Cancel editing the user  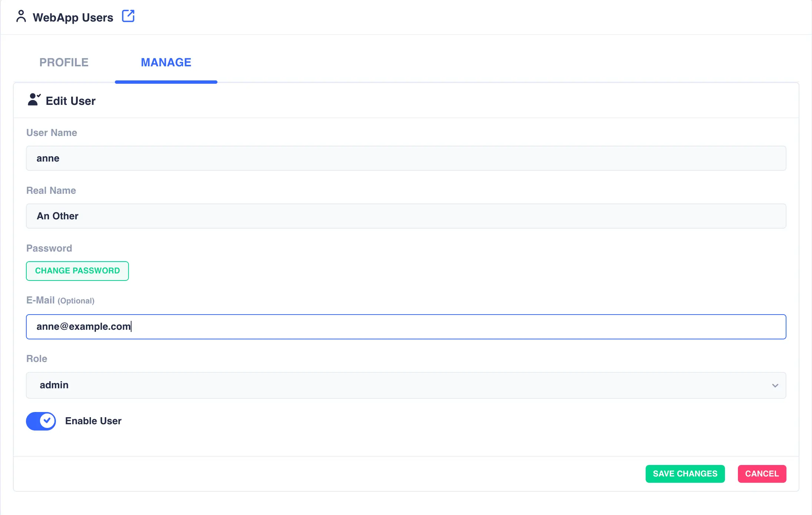762,474
